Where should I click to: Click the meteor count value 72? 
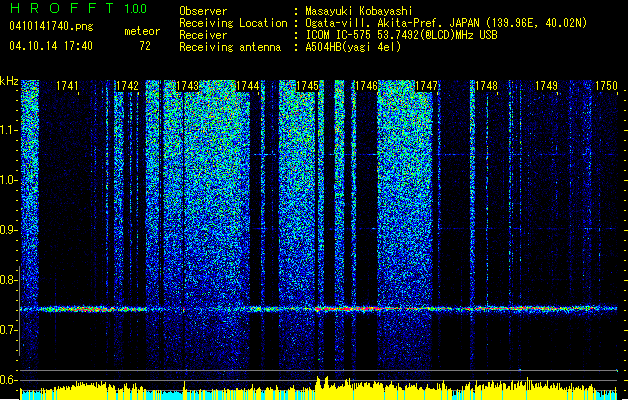pos(145,46)
